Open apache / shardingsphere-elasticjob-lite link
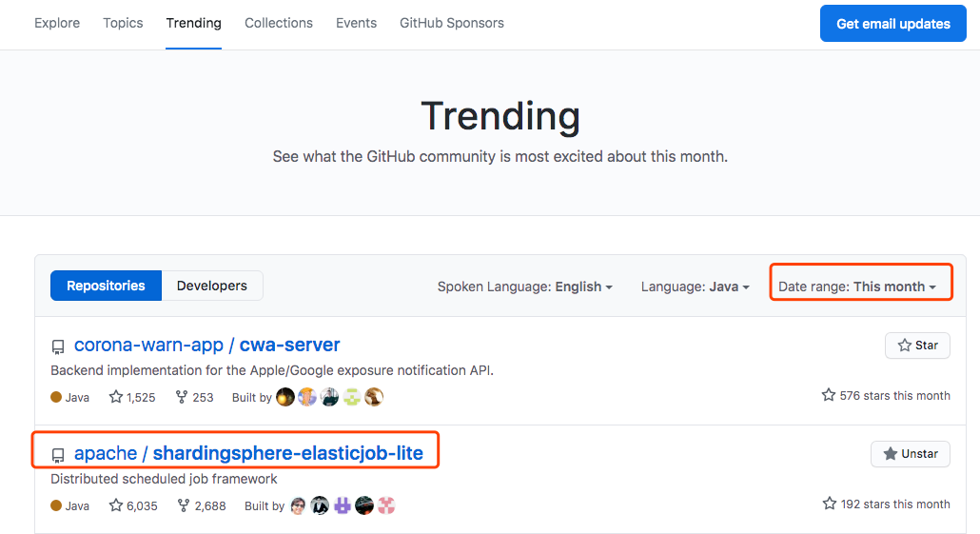Viewport: 980px width, 534px height. (x=248, y=453)
